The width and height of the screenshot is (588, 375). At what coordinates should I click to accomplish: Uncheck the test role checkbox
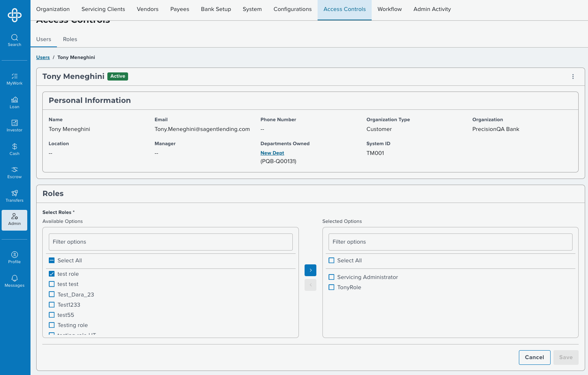coord(52,274)
